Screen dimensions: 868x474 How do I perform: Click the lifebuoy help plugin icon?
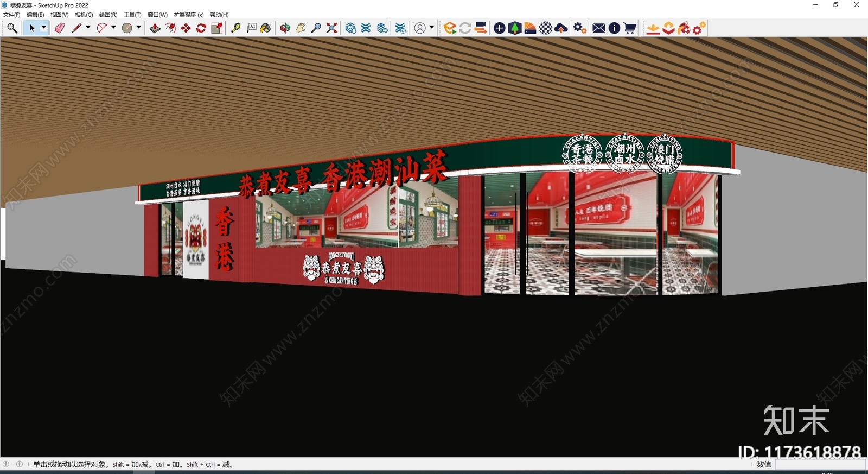pyautogui.click(x=684, y=28)
